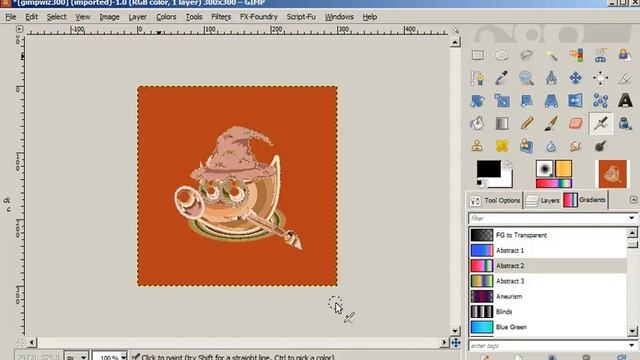Viewport: 640px width, 360px height.
Task: Click the active brush preview
Action: [x=544, y=168]
